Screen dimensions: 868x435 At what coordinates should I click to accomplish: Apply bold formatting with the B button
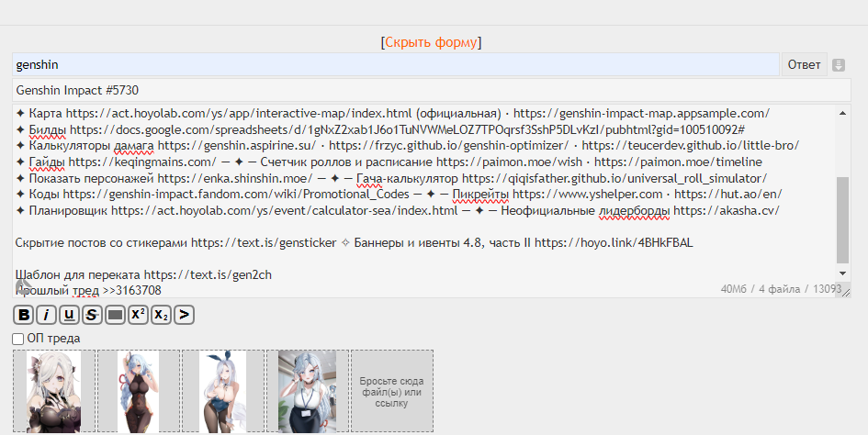(23, 315)
